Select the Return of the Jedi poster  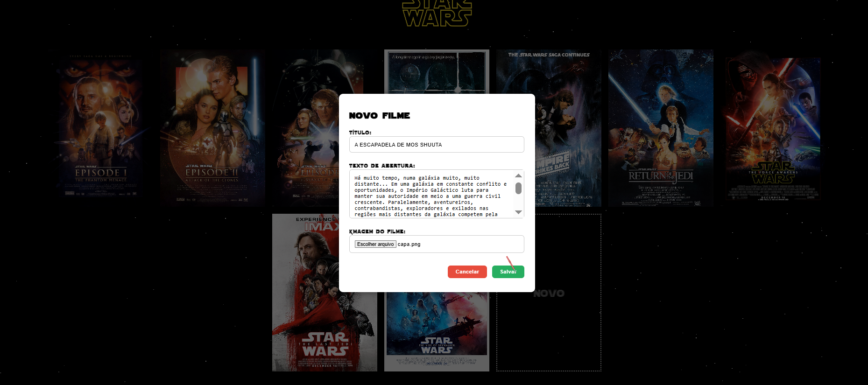(661, 128)
